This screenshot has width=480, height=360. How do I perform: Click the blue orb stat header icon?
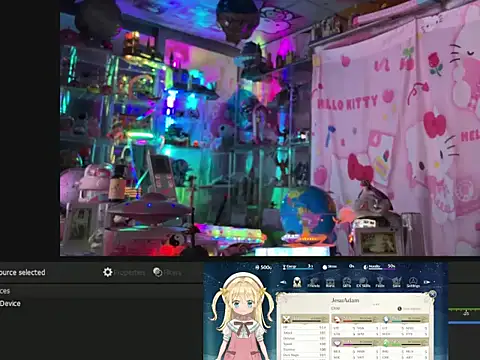(386, 319)
